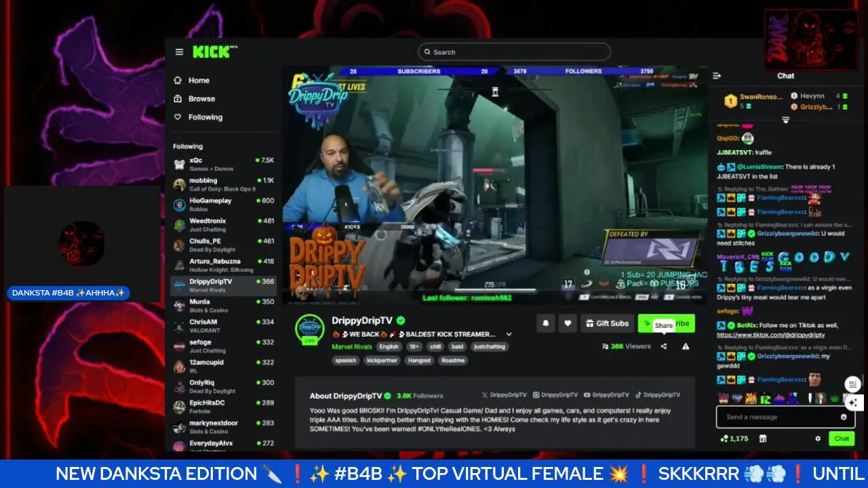Click the Gift Subs button
The width and height of the screenshot is (868, 488).
point(607,323)
